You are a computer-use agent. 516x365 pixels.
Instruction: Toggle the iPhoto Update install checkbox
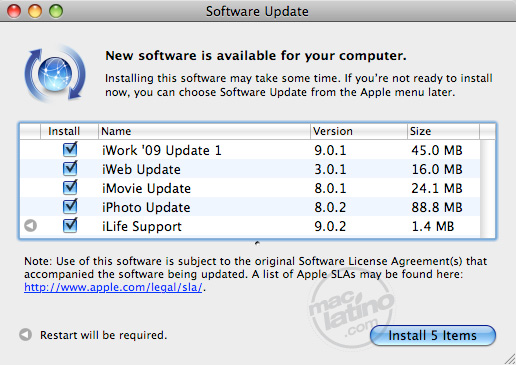[x=70, y=207]
